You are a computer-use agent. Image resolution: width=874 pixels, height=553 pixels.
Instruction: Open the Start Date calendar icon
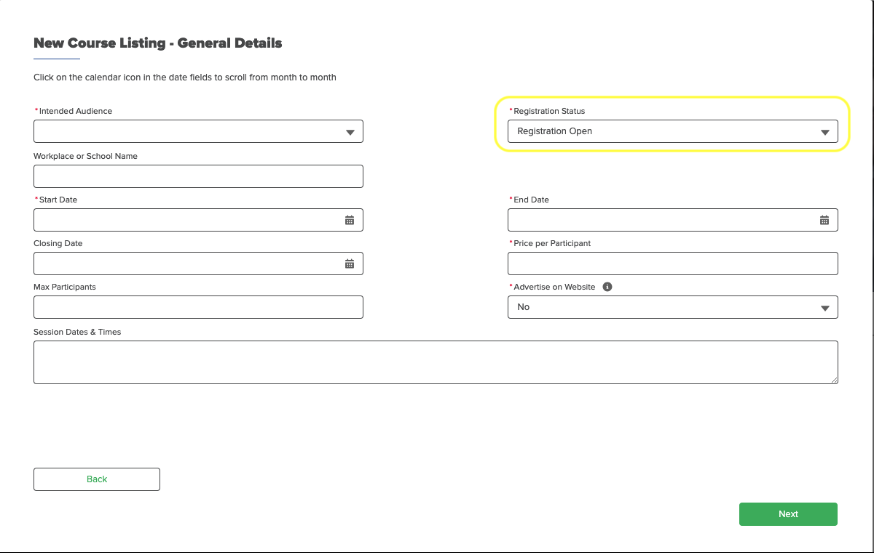(x=349, y=220)
